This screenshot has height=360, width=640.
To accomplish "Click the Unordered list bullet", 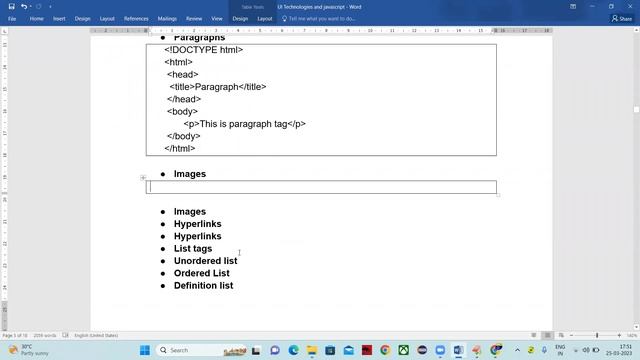I will pyautogui.click(x=205, y=261).
